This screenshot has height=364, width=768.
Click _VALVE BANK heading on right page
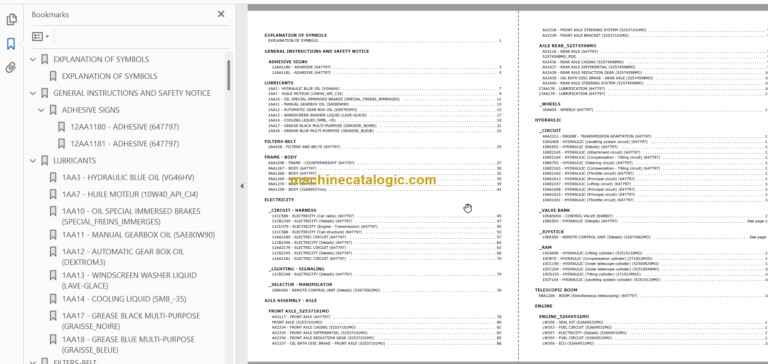[554, 211]
